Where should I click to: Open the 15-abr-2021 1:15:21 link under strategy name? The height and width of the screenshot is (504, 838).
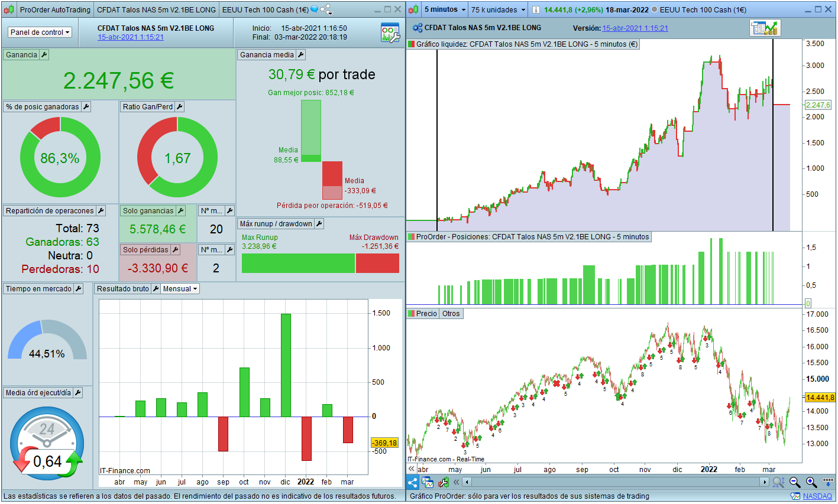pyautogui.click(x=131, y=37)
